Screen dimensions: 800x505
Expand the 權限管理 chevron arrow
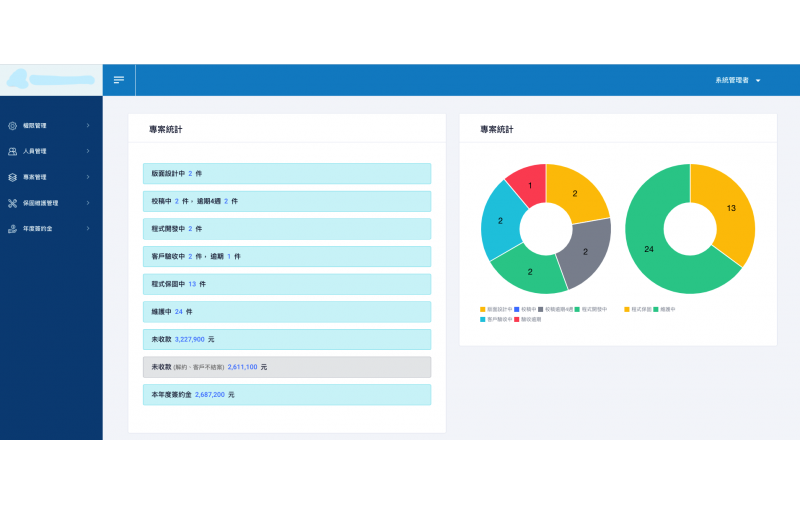[x=88, y=126]
